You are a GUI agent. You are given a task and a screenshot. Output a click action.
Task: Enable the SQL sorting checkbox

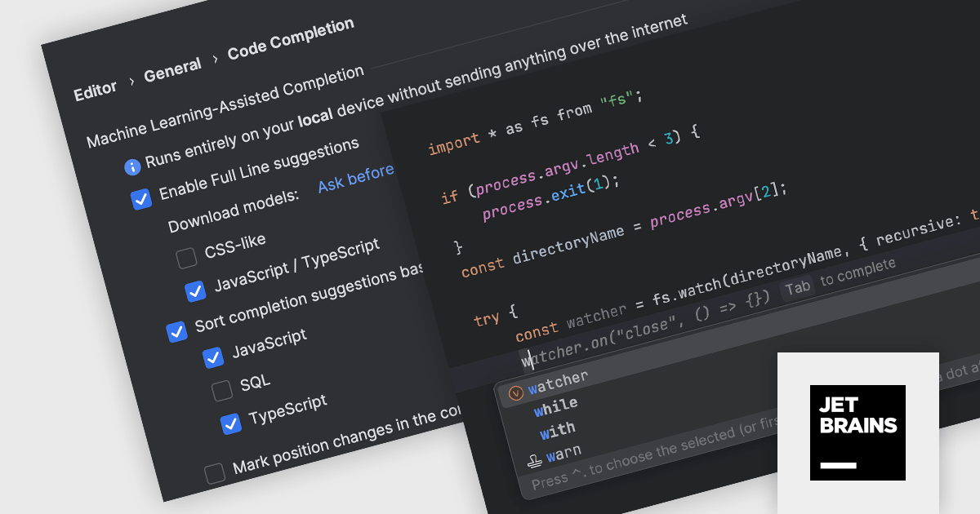tap(222, 390)
